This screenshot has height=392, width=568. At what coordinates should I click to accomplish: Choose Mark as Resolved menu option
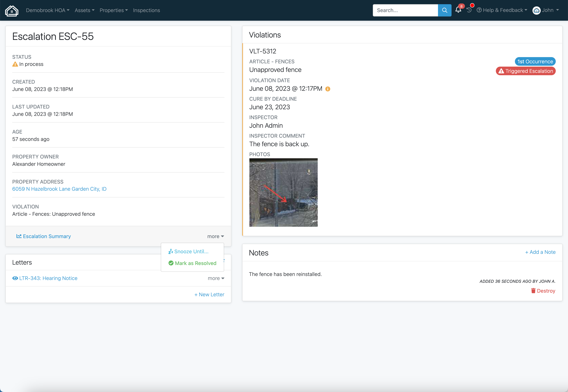pyautogui.click(x=192, y=263)
